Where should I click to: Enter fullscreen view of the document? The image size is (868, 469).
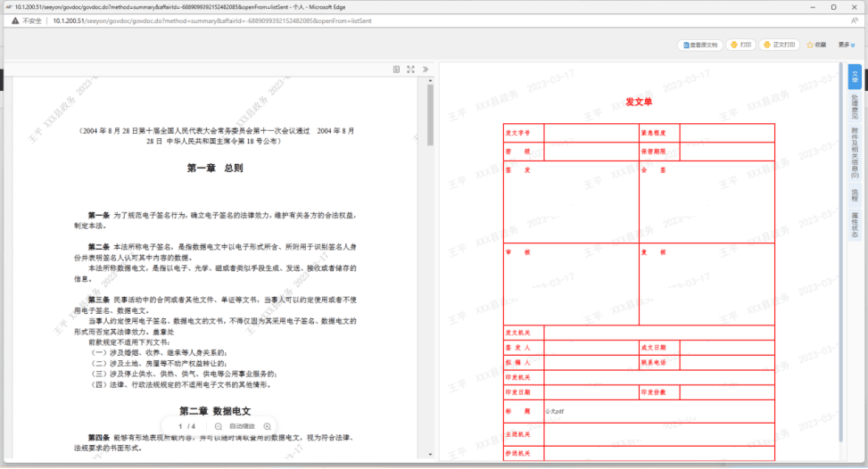click(410, 70)
